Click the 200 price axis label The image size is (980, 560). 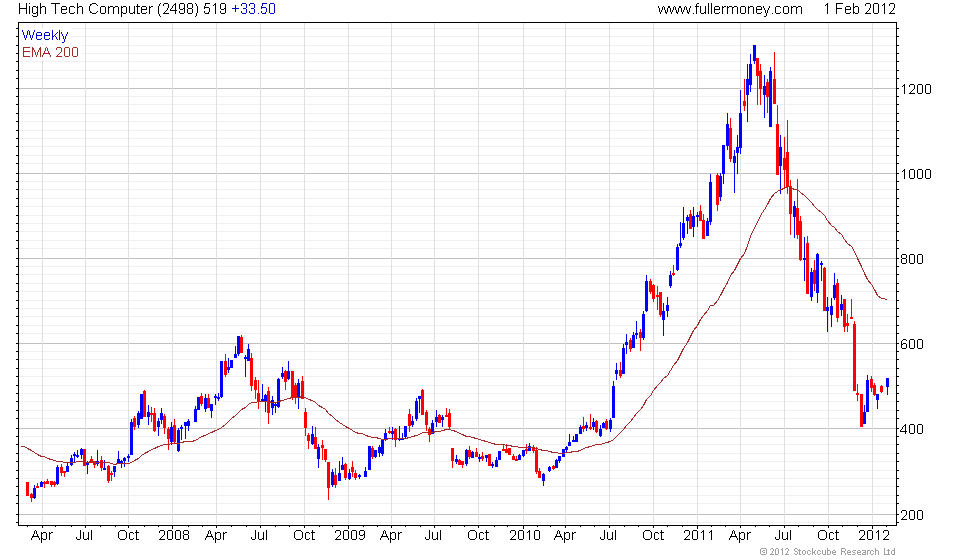(x=912, y=516)
